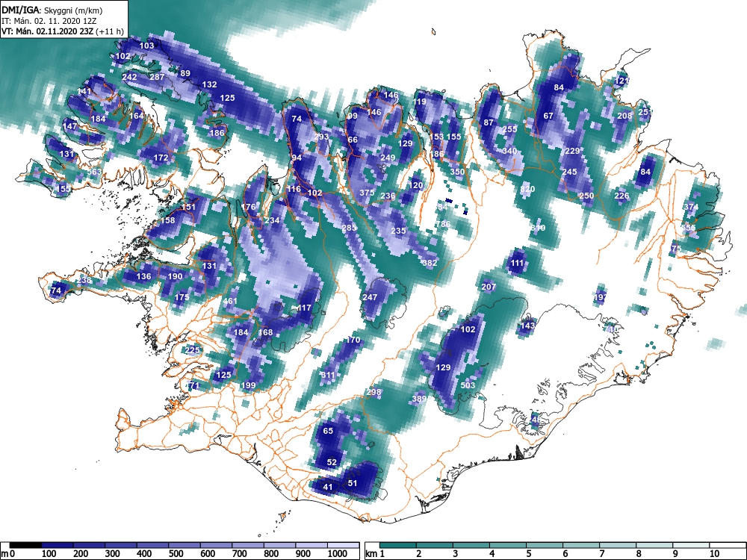Click the visibility value '293'
The width and height of the screenshot is (747, 560).
(x=321, y=137)
